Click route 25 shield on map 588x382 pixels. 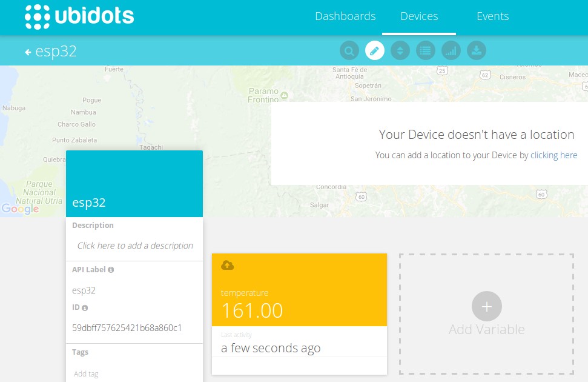[x=442, y=70]
